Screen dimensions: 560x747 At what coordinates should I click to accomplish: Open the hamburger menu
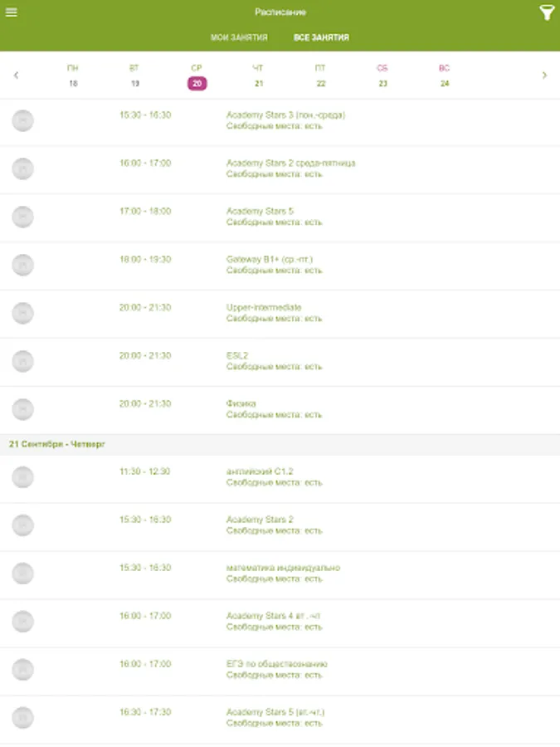pos(12,12)
